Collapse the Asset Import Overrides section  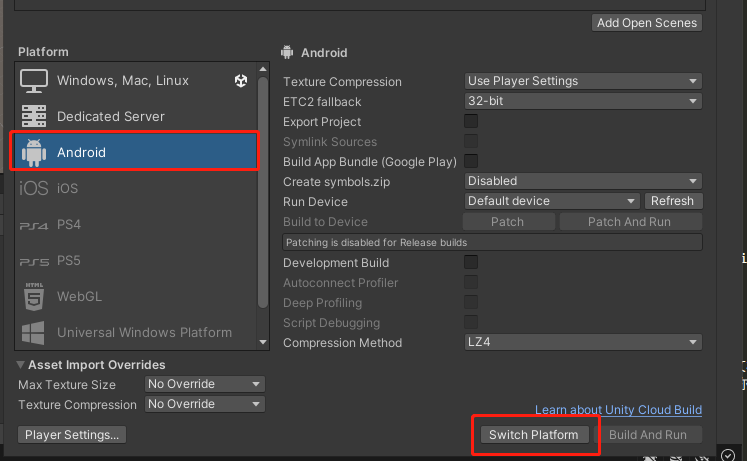pos(21,366)
